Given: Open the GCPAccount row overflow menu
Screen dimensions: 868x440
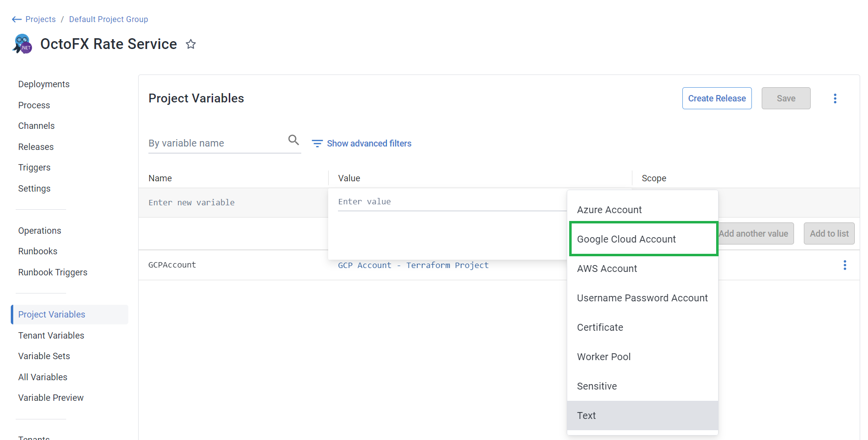Looking at the screenshot, I should pos(844,265).
